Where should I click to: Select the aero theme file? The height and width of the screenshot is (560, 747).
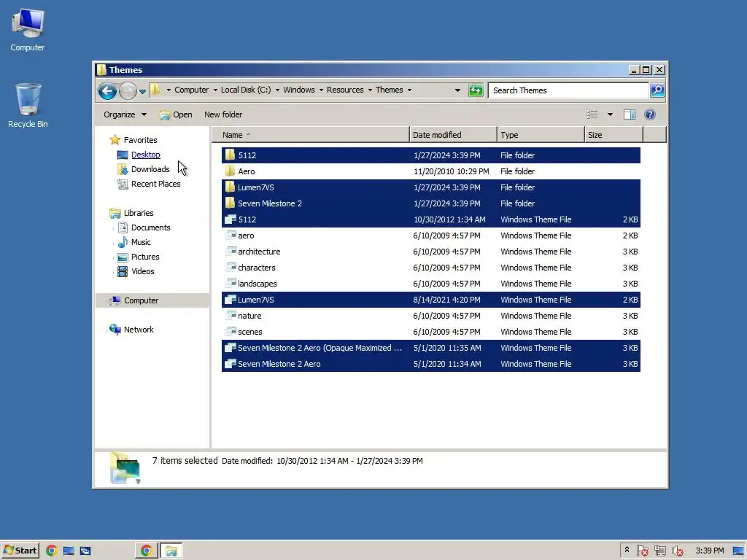point(430,236)
